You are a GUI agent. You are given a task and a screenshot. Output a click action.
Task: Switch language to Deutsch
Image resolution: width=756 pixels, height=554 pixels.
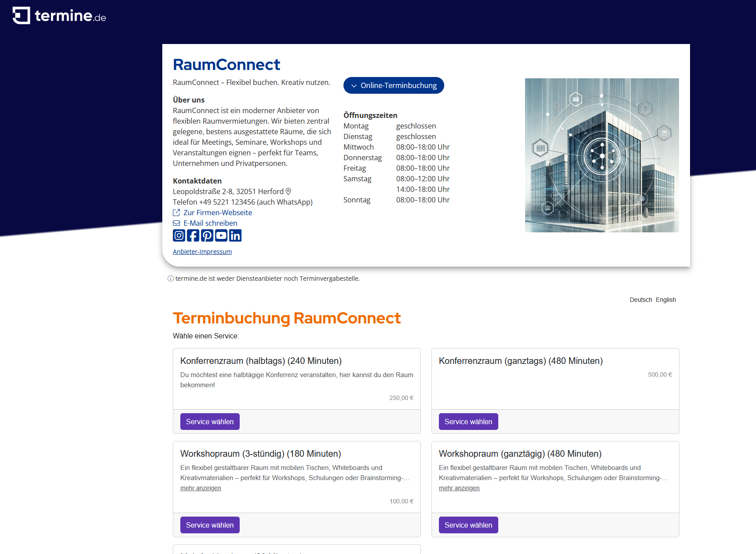641,300
